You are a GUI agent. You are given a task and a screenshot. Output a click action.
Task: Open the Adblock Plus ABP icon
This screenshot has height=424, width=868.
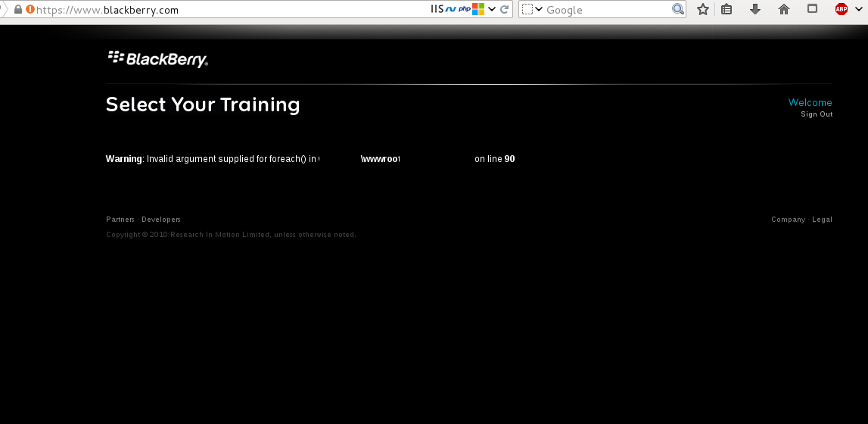point(841,9)
